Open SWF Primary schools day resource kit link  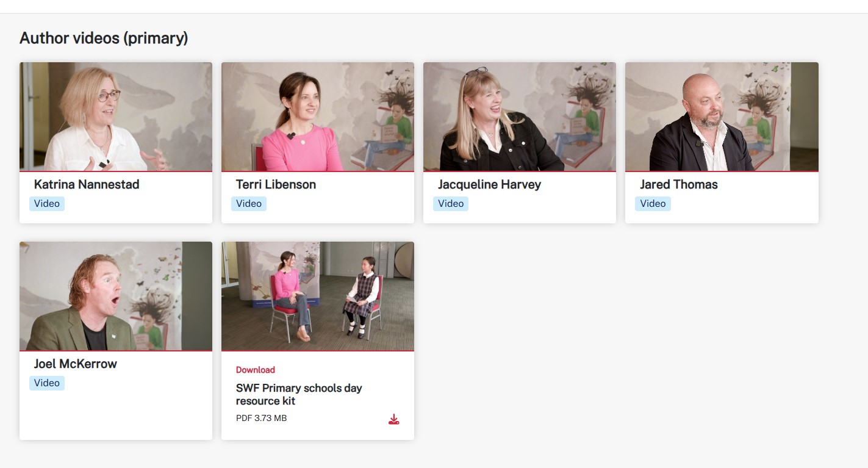(299, 394)
